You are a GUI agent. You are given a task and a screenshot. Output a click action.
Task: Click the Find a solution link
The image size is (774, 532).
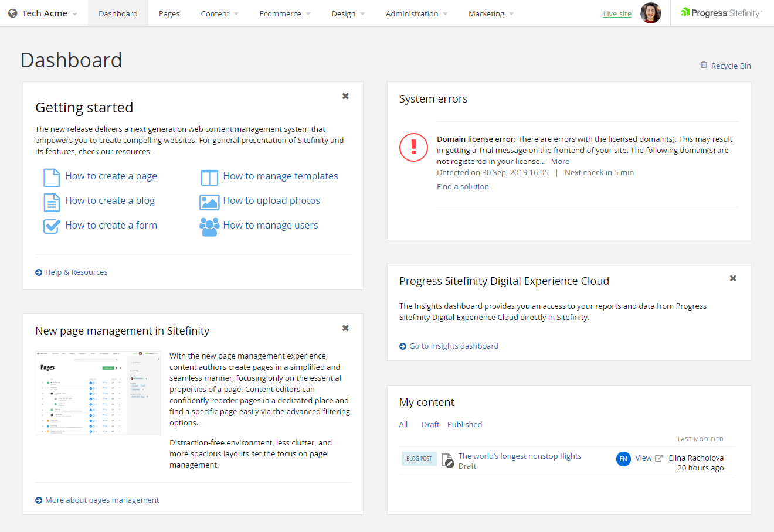(463, 186)
